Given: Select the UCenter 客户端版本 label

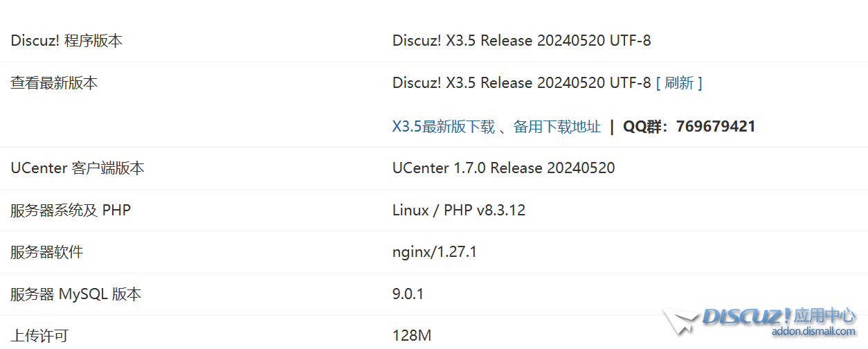Looking at the screenshot, I should pyautogui.click(x=78, y=168).
